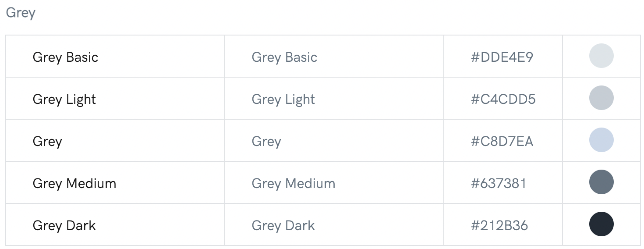Select the black Grey Light name
This screenshot has height=249, width=644.
(64, 100)
